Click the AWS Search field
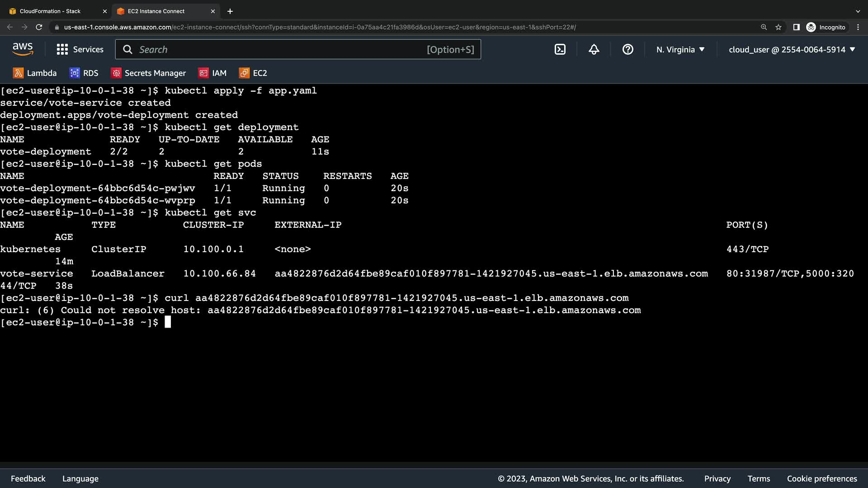The width and height of the screenshot is (868, 488). pos(280,50)
